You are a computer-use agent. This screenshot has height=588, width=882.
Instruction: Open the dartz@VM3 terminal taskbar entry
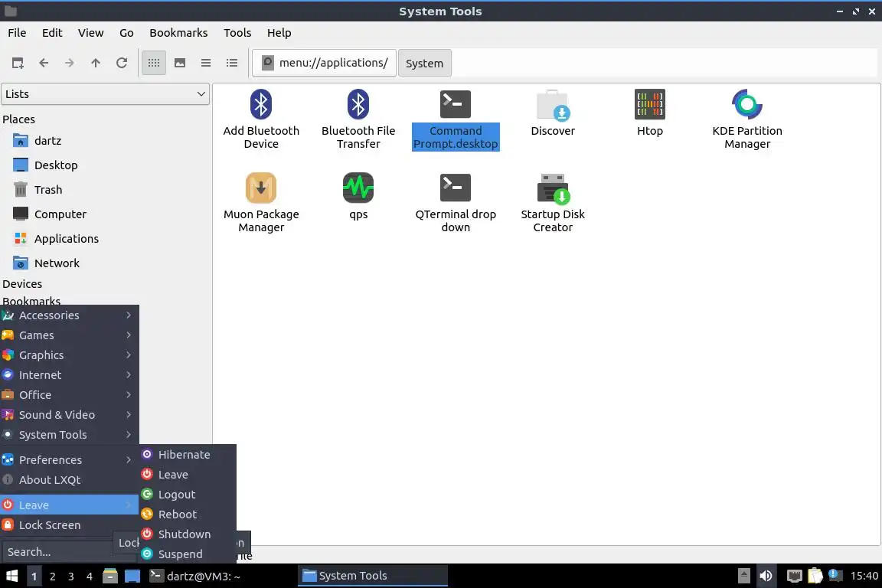220,576
